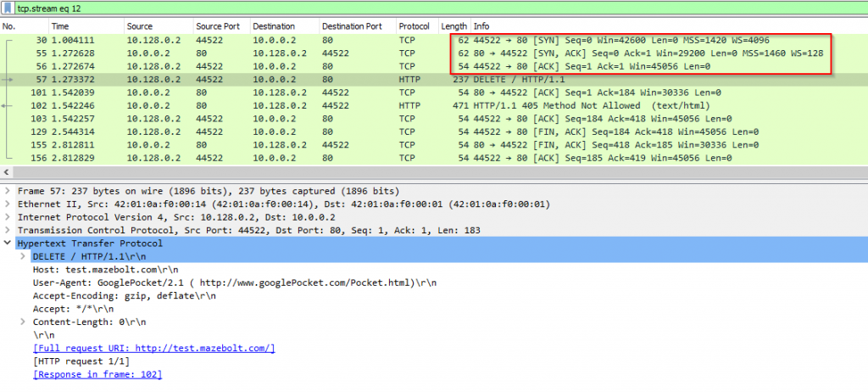The height and width of the screenshot is (392, 868).
Task: Expand the Content-Length: 0 field
Action: [x=23, y=322]
